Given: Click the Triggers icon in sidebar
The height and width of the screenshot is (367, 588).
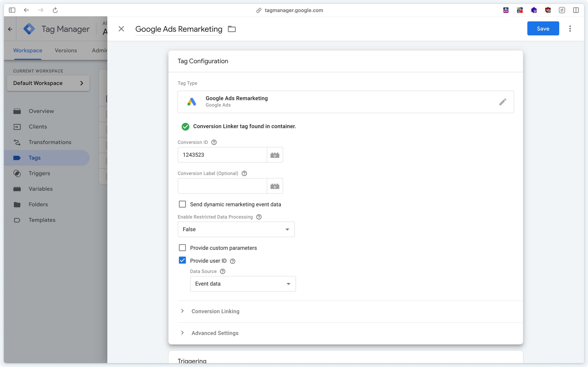Looking at the screenshot, I should pyautogui.click(x=17, y=173).
